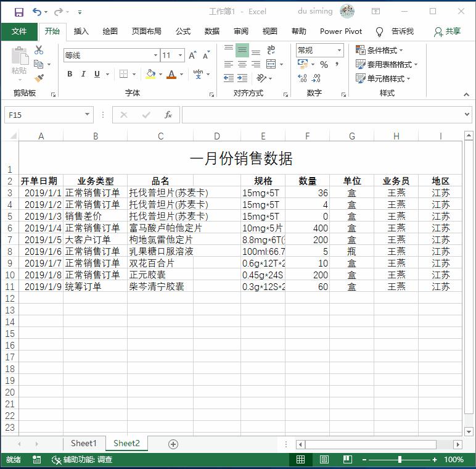The height and width of the screenshot is (469, 476).
Task: Click the Wrap Text icon
Action: point(271,50)
